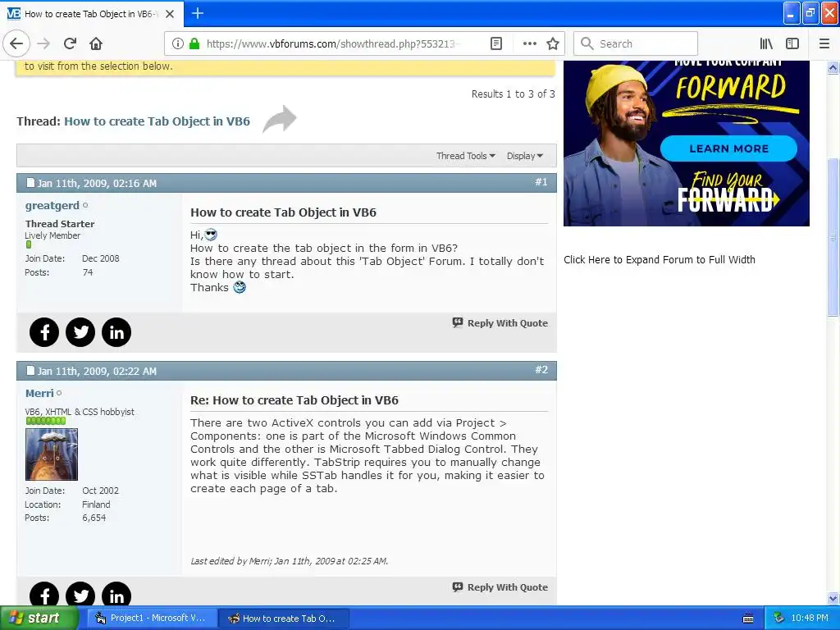Open thread title link How to create Tab Object
The width and height of the screenshot is (840, 630).
pos(157,121)
